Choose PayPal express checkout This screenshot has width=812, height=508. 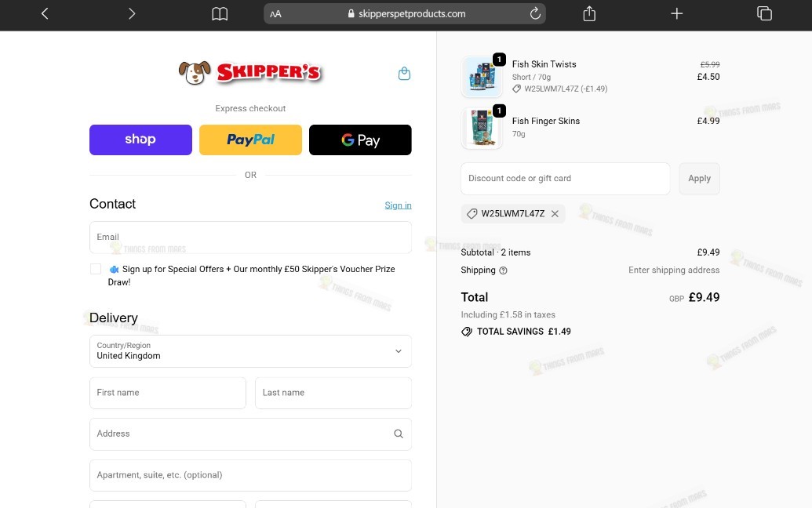250,140
